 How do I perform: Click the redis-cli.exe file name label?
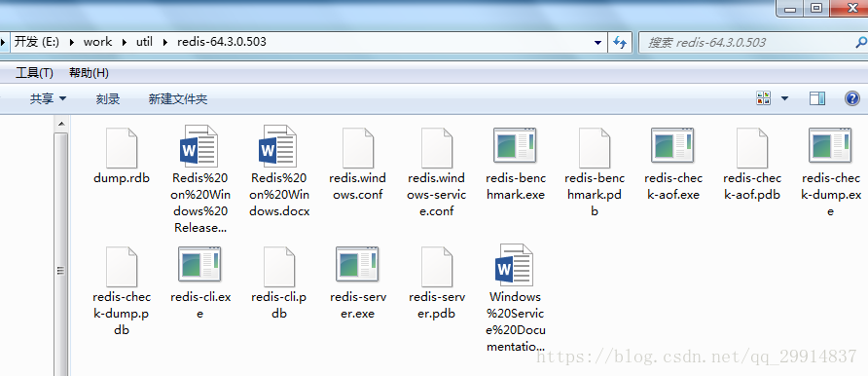[200, 306]
